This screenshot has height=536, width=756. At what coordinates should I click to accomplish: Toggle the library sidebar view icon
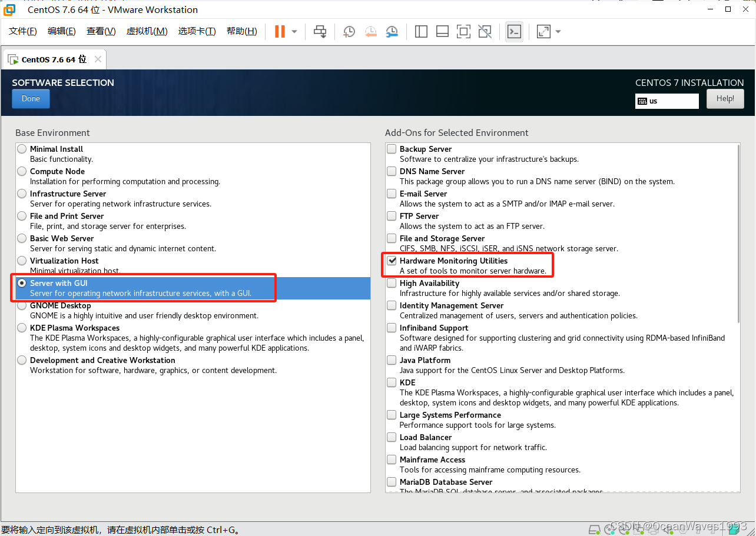pyautogui.click(x=421, y=31)
